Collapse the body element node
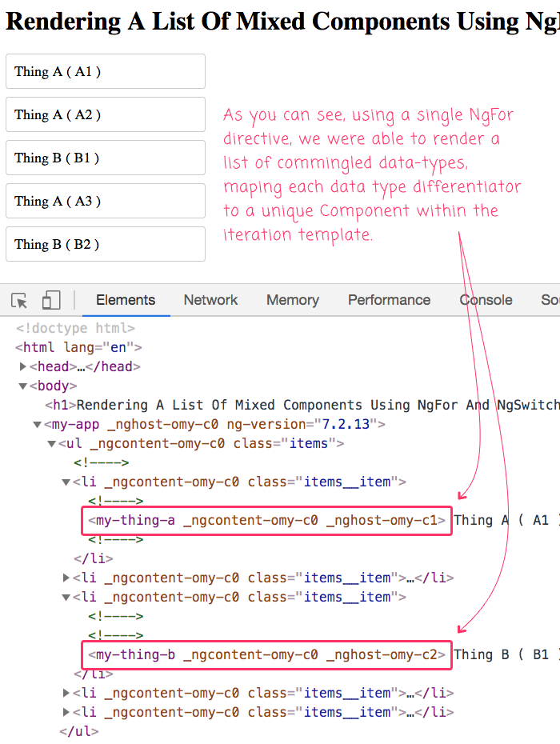This screenshot has height=744, width=560. [23, 386]
